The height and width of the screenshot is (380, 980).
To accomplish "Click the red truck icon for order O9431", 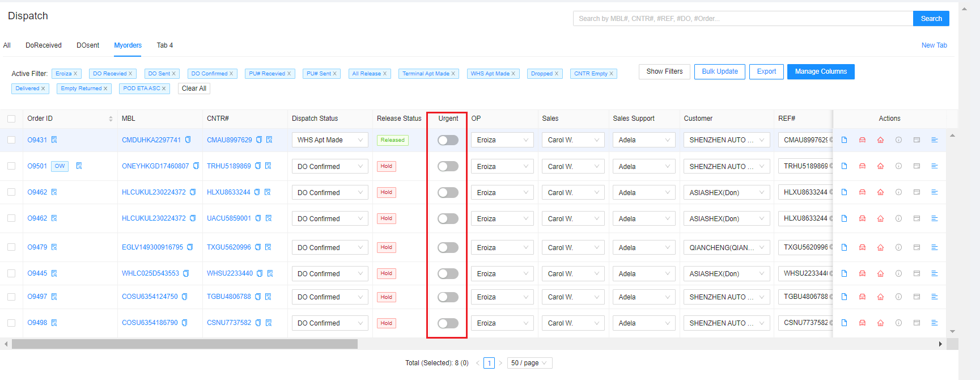I will click(862, 140).
